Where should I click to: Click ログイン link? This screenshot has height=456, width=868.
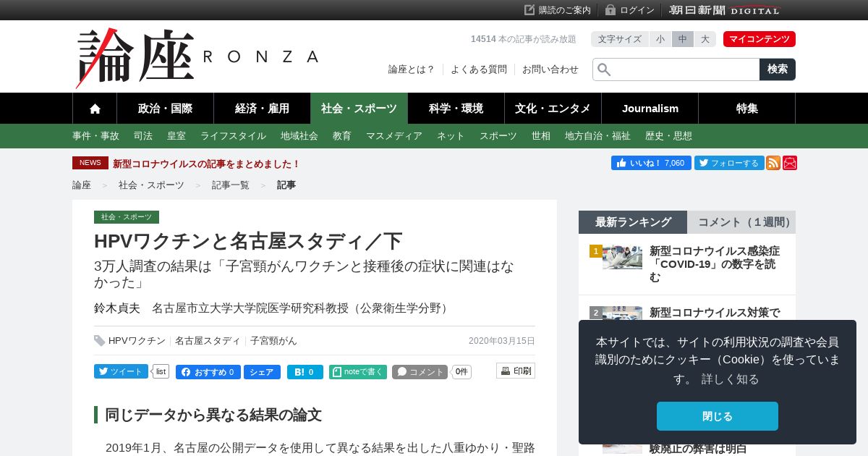click(x=630, y=10)
